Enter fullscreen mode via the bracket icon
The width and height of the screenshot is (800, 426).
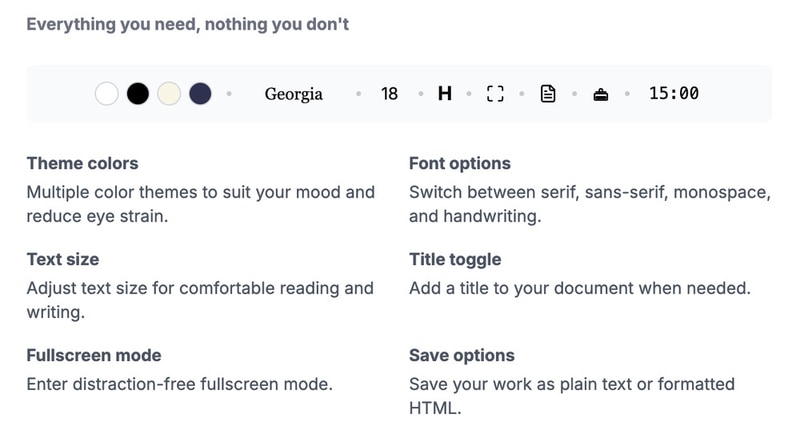pyautogui.click(x=494, y=94)
